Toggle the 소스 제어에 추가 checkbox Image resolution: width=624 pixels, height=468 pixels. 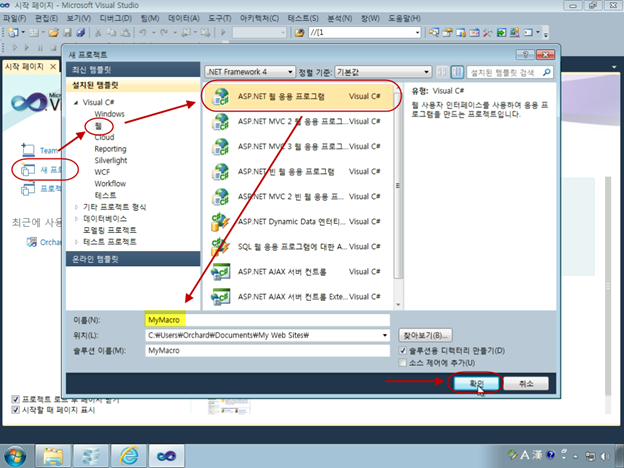click(403, 363)
